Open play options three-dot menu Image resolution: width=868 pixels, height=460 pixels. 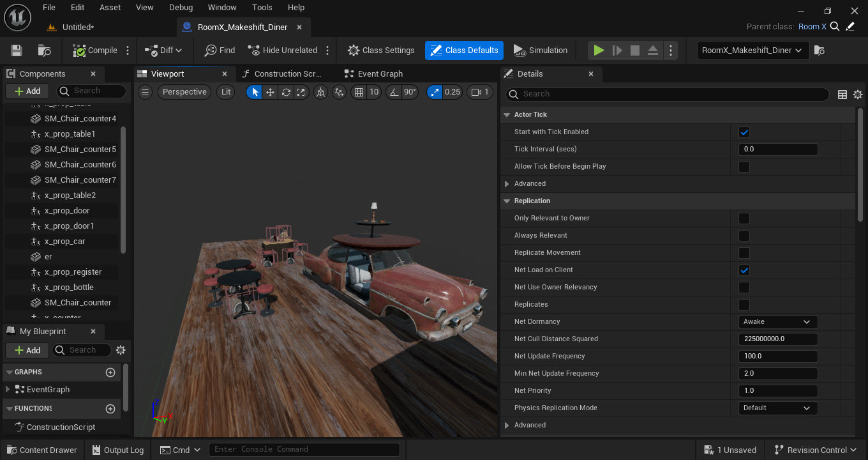point(670,50)
